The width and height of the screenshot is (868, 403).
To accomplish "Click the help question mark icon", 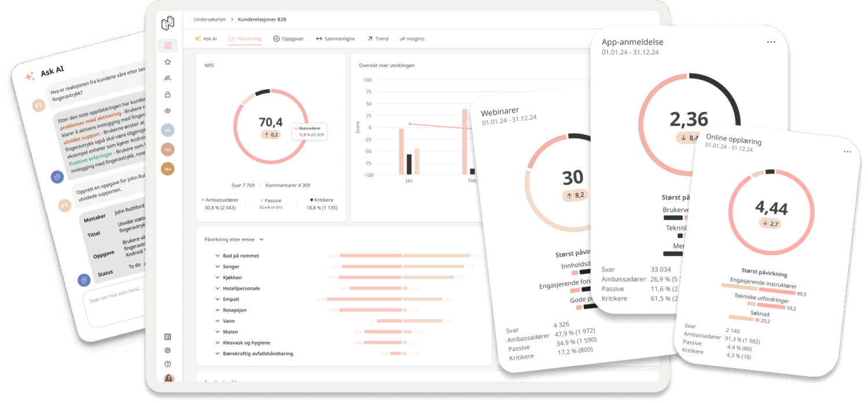I will [x=168, y=364].
